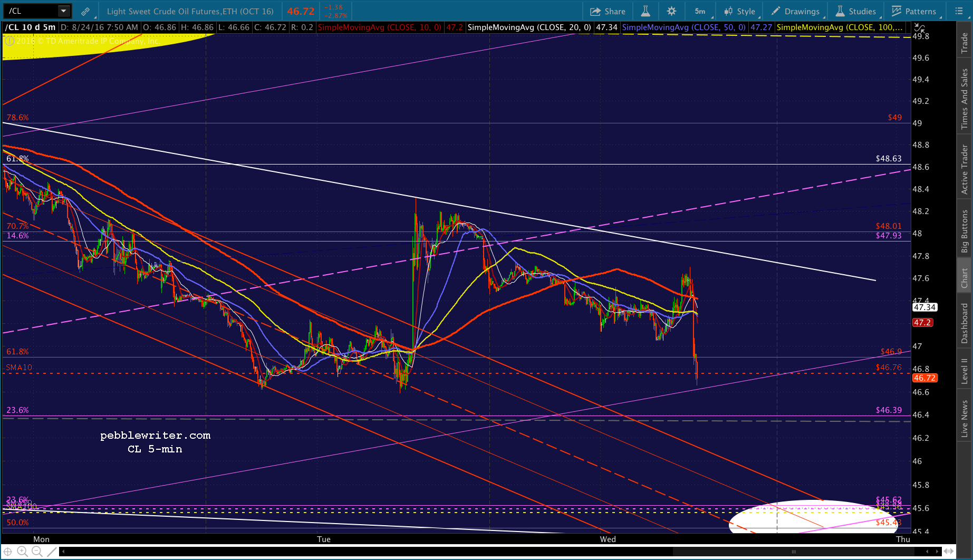Click the SimpleMovingAvg (CLOSE, 10, 0) study label
Screen dimensions: 973x560
[x=380, y=27]
